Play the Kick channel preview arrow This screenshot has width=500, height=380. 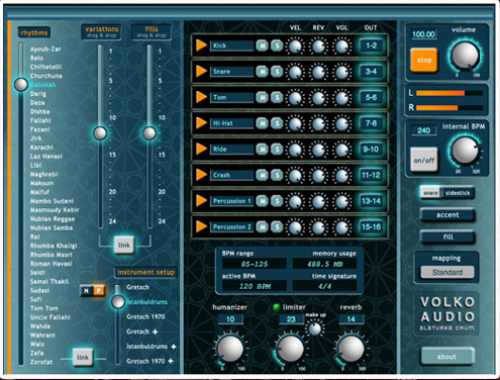click(x=201, y=45)
